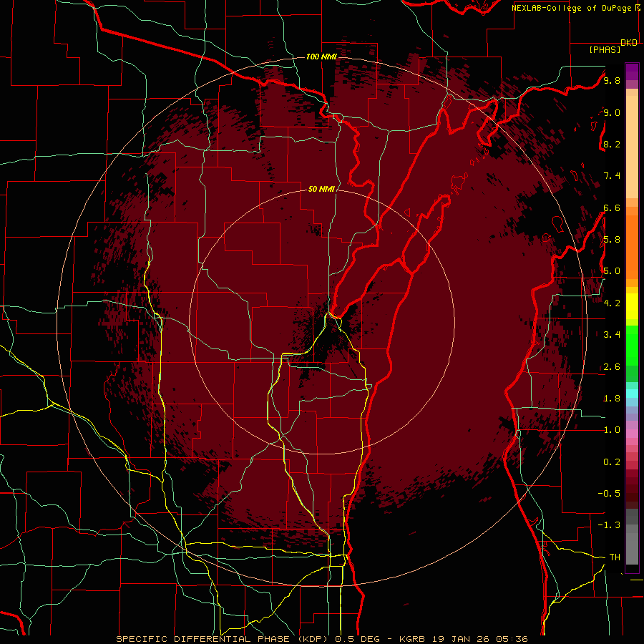644x644 pixels.
Task: Pick the yellow color band near 4.2
Action: click(x=632, y=306)
